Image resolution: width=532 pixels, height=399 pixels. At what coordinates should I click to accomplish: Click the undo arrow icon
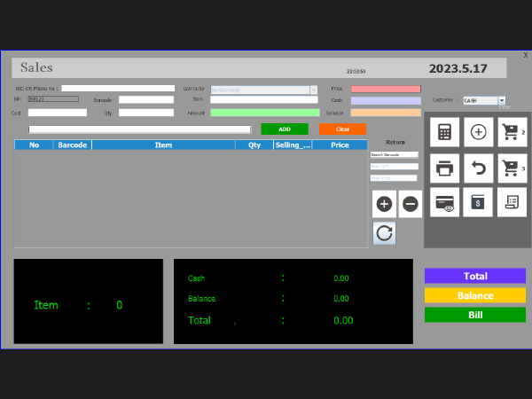click(478, 167)
